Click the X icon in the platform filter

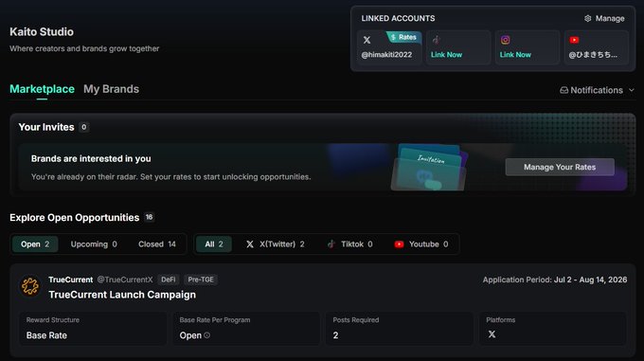250,244
